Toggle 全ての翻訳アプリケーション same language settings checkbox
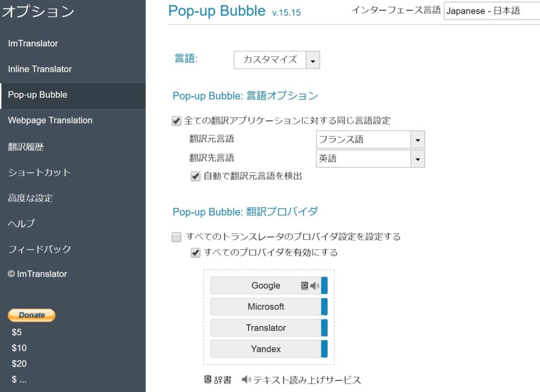540x392 pixels. 177,121
